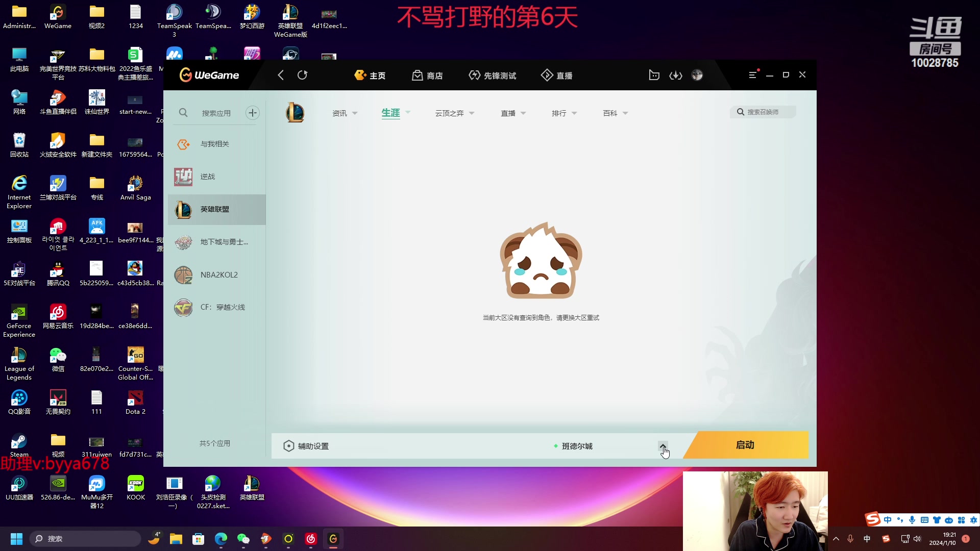Open the WeGame 主页 home tab
Screen dimensions: 980x551
click(370, 76)
